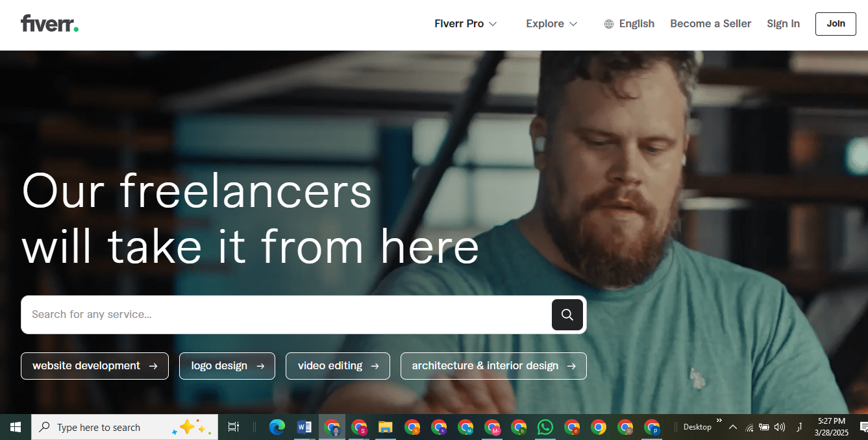This screenshot has height=440, width=868.
Task: Click the Desktop toolbar label
Action: (x=697, y=427)
